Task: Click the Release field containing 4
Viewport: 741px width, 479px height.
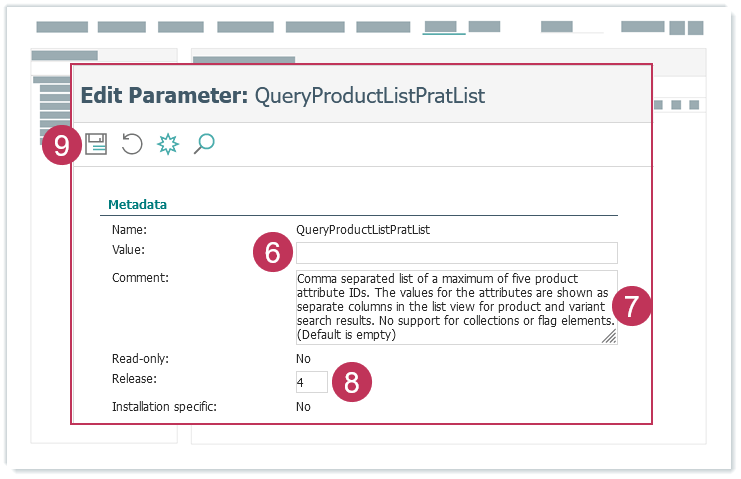Action: click(x=311, y=382)
